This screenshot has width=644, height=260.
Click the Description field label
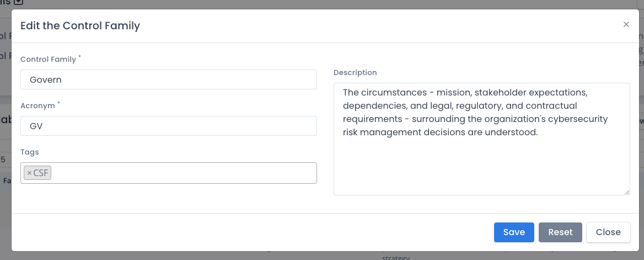tap(355, 72)
